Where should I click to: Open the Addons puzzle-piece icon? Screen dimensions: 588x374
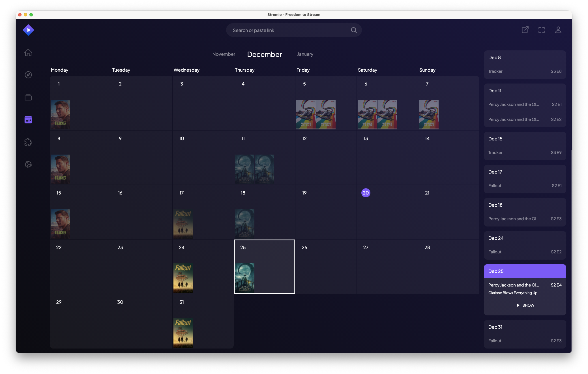pyautogui.click(x=28, y=142)
